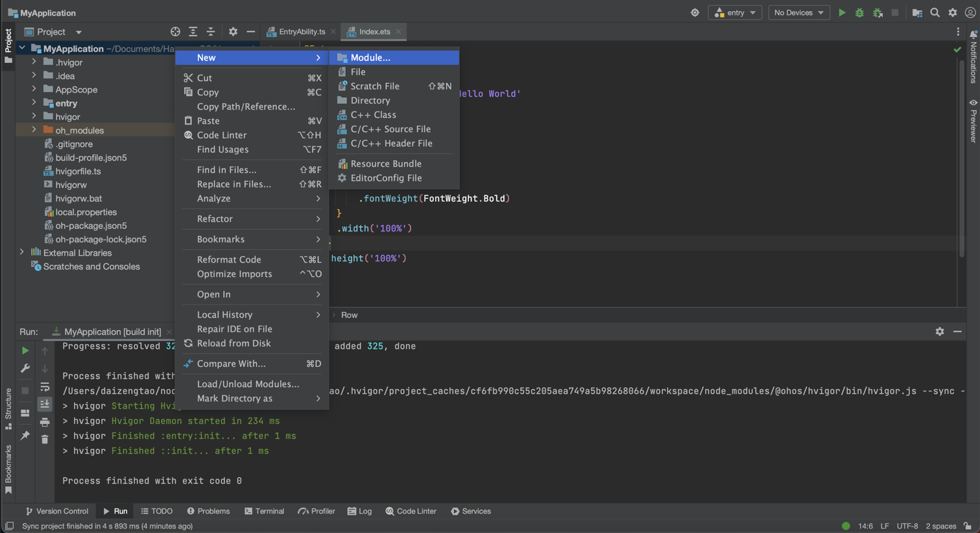
Task: Open the entry module configuration dropdown
Action: pyautogui.click(x=735, y=12)
